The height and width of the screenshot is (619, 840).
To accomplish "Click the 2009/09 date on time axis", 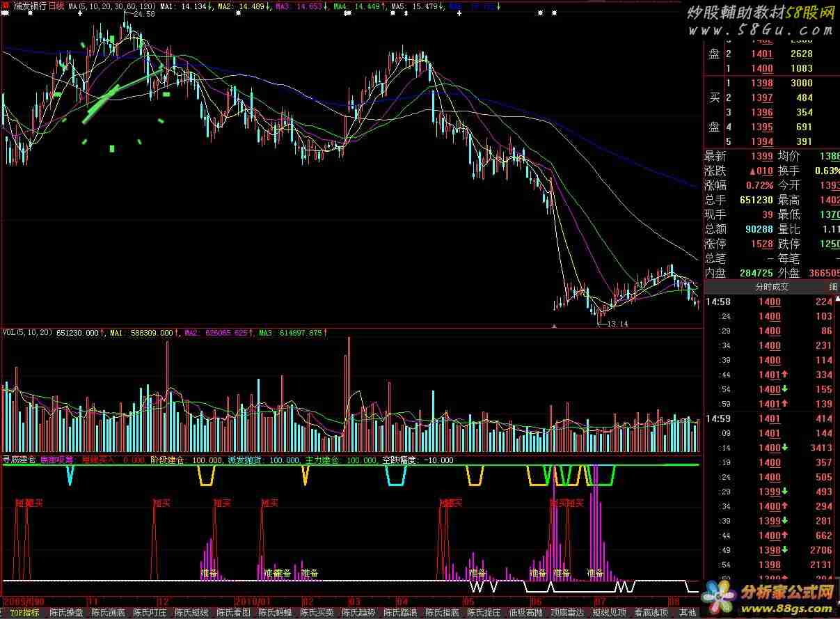I will (24, 601).
